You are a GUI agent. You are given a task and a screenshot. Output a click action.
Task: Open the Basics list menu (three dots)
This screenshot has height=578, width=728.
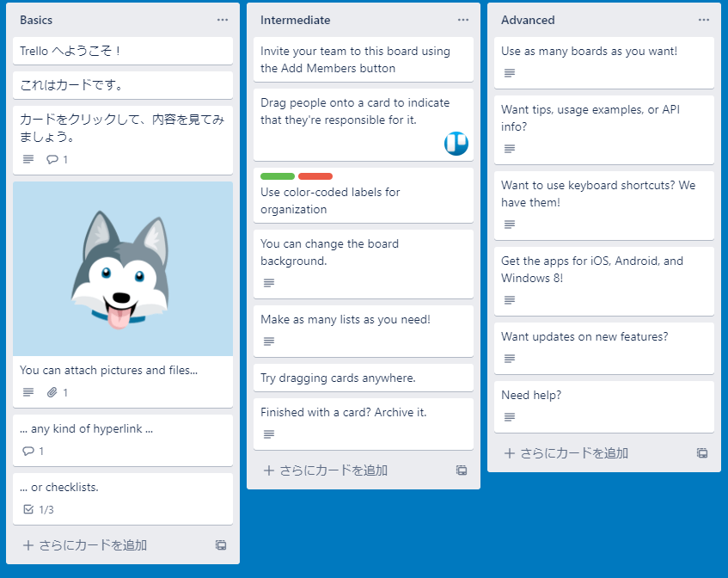point(223,20)
